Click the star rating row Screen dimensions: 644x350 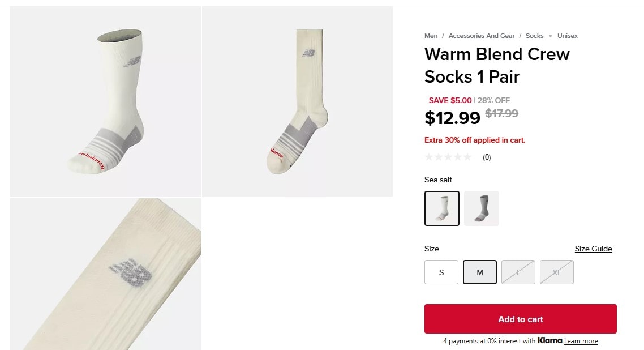coord(448,157)
